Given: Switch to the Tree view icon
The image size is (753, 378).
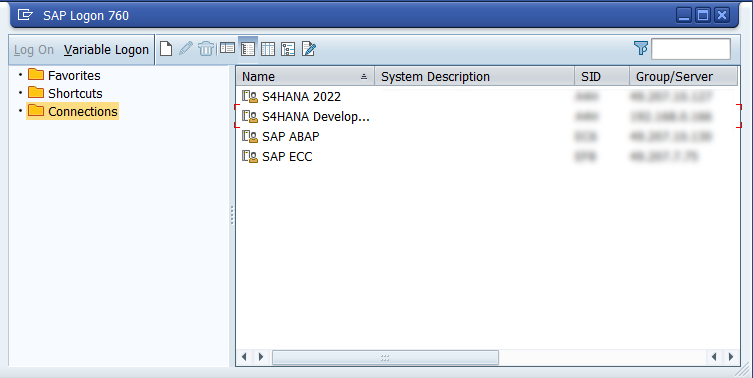Looking at the screenshot, I should click(288, 49).
